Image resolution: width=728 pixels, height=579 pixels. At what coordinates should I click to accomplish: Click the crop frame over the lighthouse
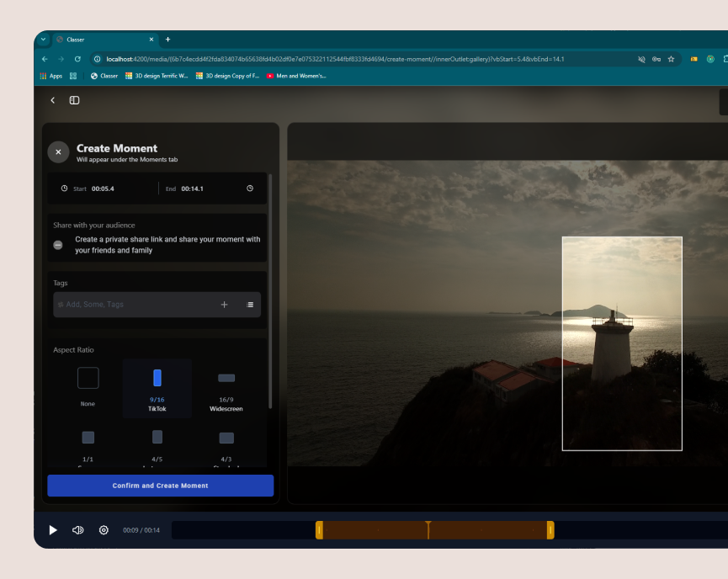(x=622, y=343)
